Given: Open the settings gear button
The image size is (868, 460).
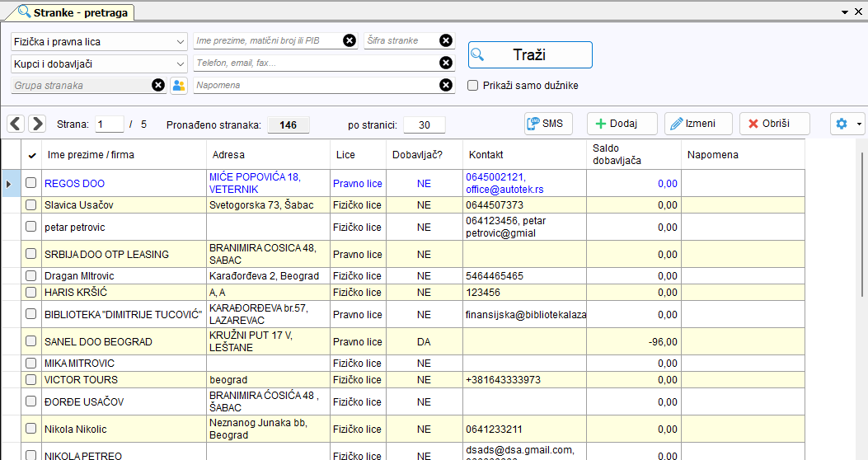Looking at the screenshot, I should [x=842, y=124].
